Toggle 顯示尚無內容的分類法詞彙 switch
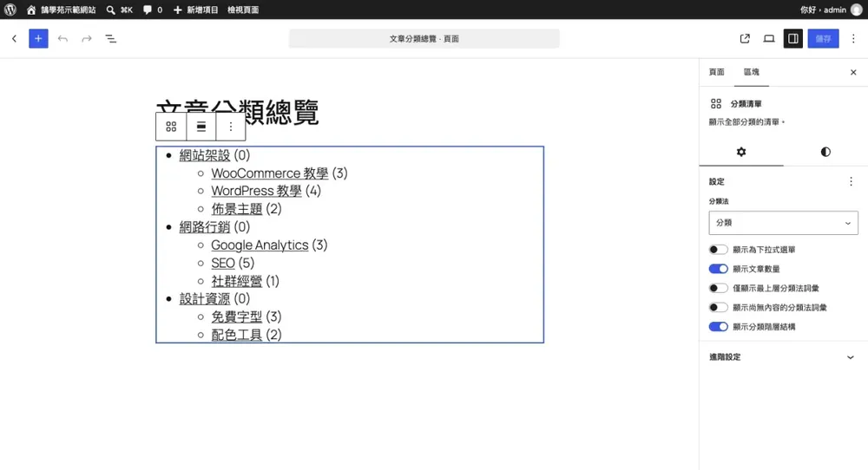 click(x=718, y=308)
